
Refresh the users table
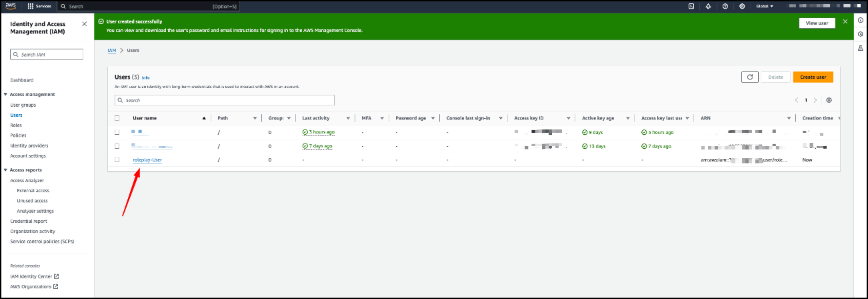point(749,77)
